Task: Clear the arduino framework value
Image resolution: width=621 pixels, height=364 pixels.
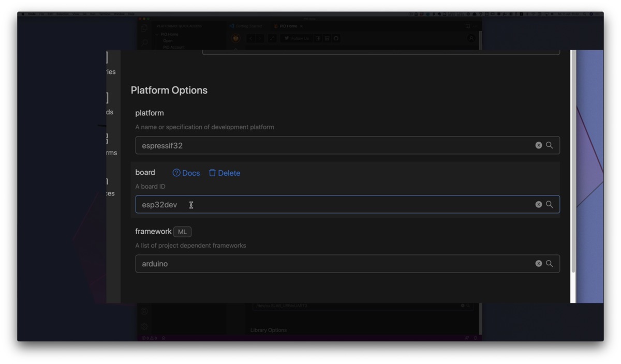Action: 539,263
